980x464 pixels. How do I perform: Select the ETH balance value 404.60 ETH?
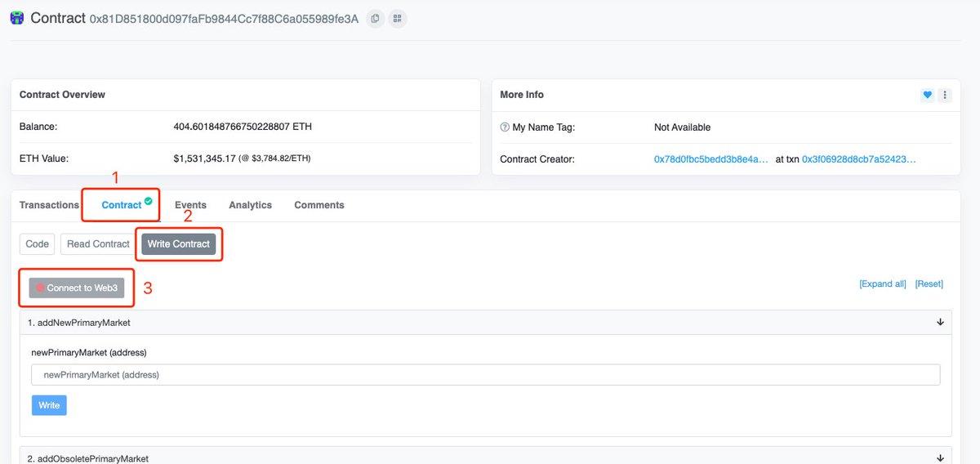(x=243, y=127)
